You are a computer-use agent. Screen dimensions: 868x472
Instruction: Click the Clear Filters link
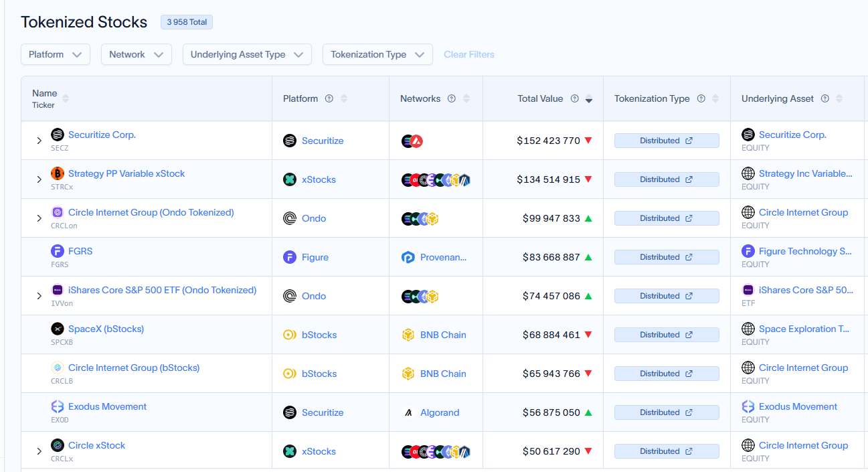pos(469,54)
